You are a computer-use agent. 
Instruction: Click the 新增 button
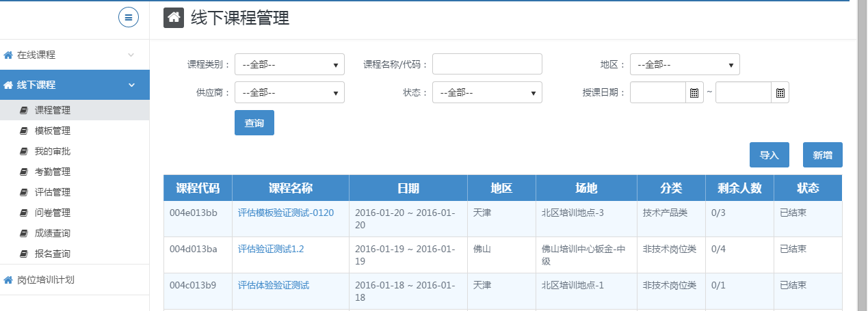click(822, 155)
